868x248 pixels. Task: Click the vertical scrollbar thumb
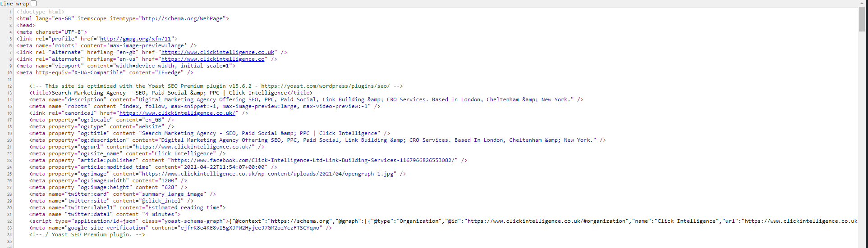[862, 20]
